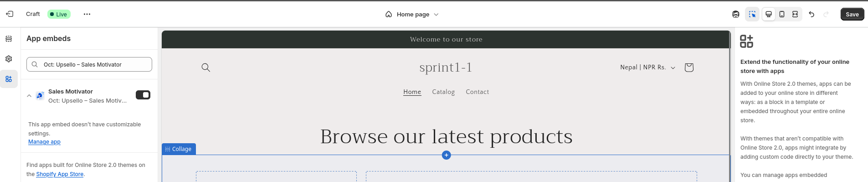Viewport: 868px width, 182px height.
Task: Open the Catalog menu link in preview
Action: click(443, 92)
